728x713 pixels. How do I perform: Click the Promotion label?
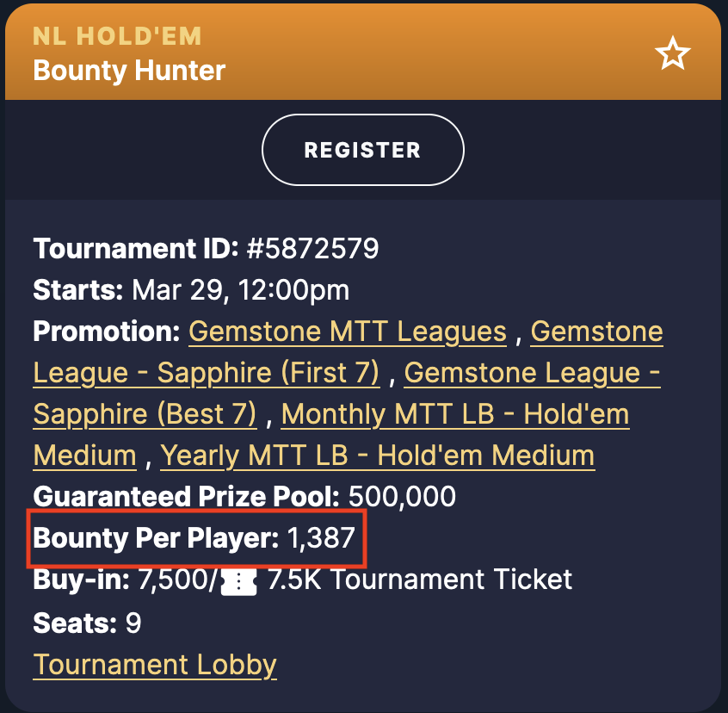(107, 332)
